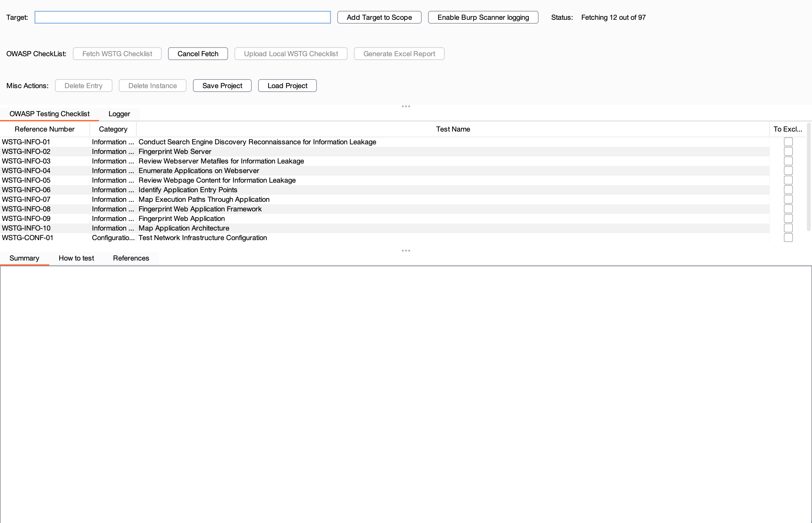
Task: Check exclude box for WSTG-INFO-01
Action: tap(788, 142)
